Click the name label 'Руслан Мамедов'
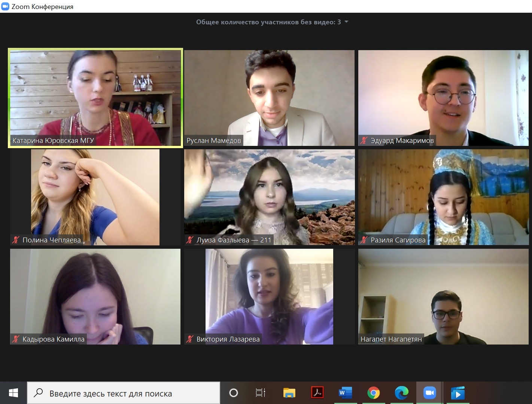The width and height of the screenshot is (532, 404). 214,141
